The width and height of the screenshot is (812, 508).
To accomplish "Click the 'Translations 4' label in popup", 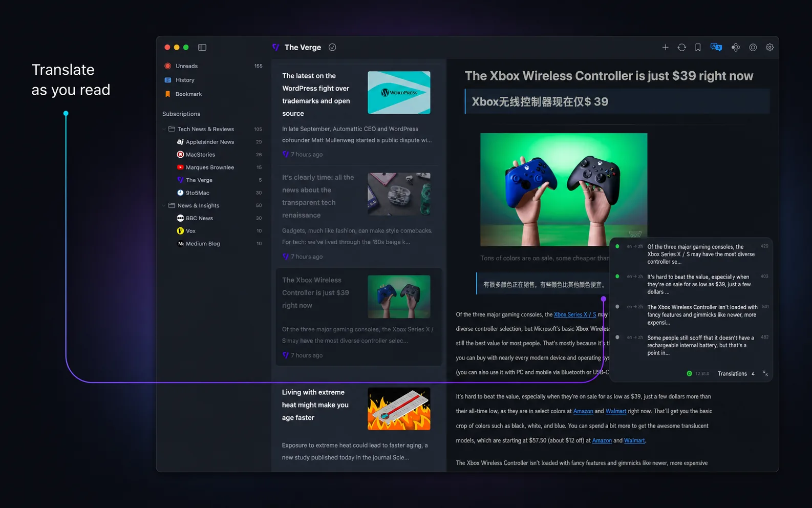I will point(736,374).
